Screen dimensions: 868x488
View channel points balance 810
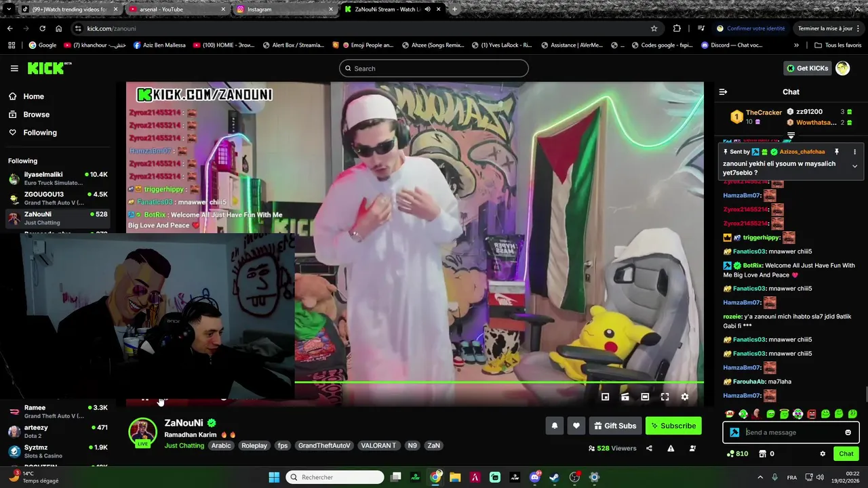tap(737, 454)
